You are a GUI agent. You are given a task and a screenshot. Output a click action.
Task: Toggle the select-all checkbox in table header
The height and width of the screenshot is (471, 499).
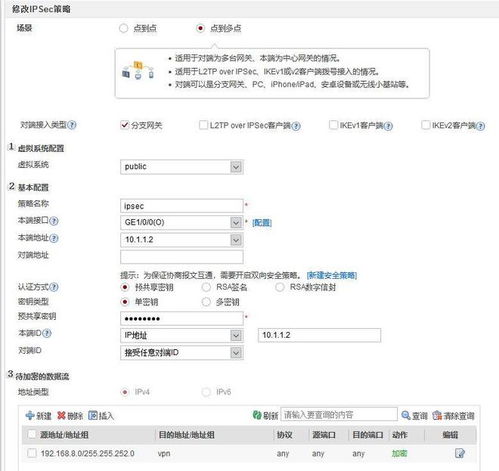click(32, 434)
